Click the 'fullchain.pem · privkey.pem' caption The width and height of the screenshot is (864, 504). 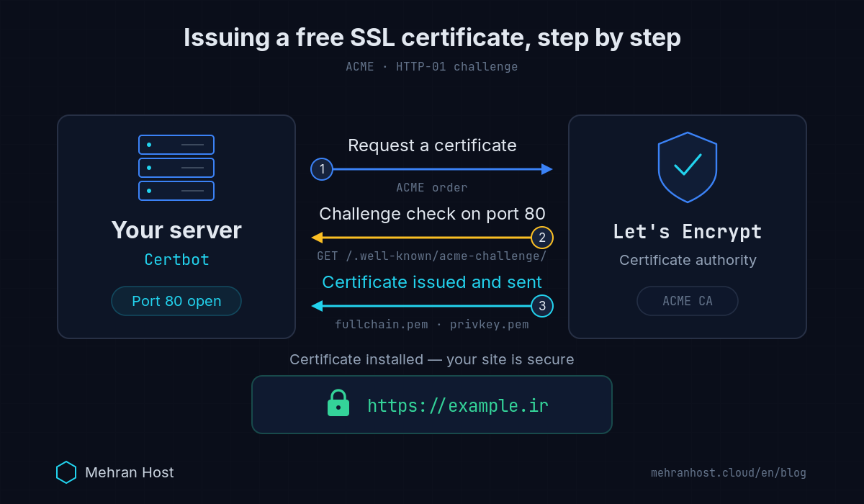[x=432, y=325]
